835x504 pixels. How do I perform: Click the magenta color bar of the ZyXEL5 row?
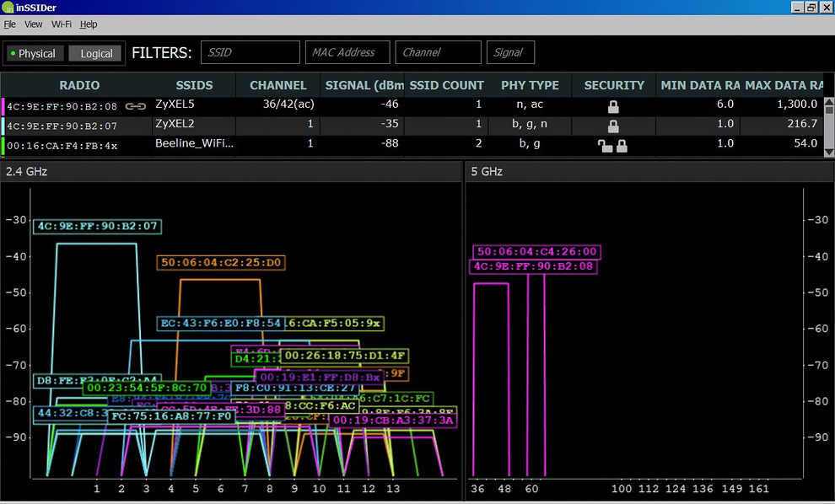pos(3,106)
